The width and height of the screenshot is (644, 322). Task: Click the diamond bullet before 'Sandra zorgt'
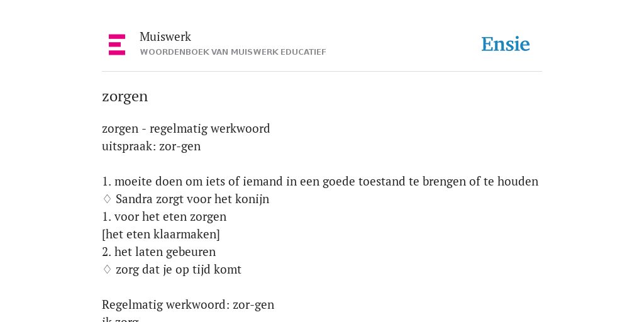coord(107,199)
